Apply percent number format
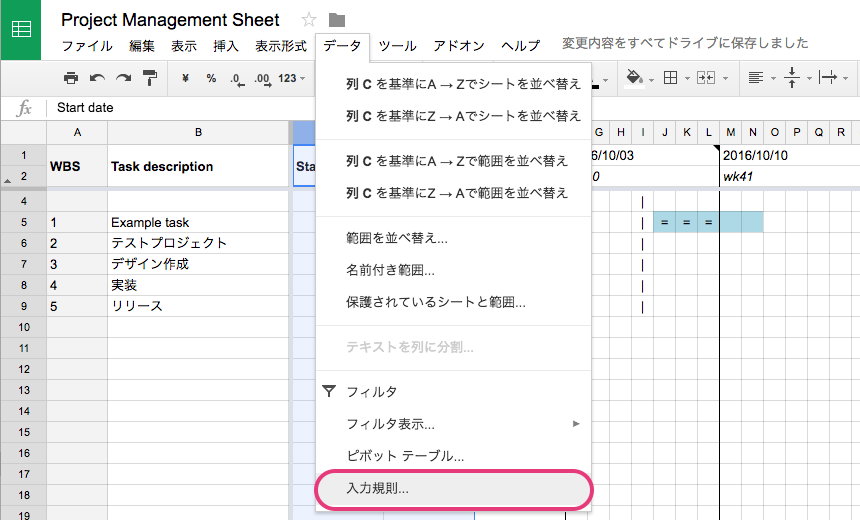 [211, 78]
